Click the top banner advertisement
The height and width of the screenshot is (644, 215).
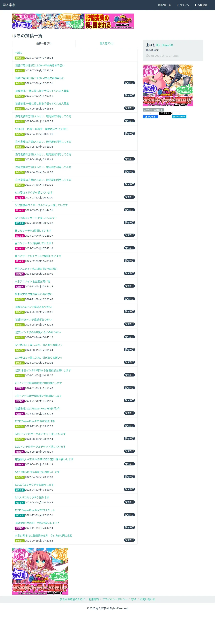[73, 21]
